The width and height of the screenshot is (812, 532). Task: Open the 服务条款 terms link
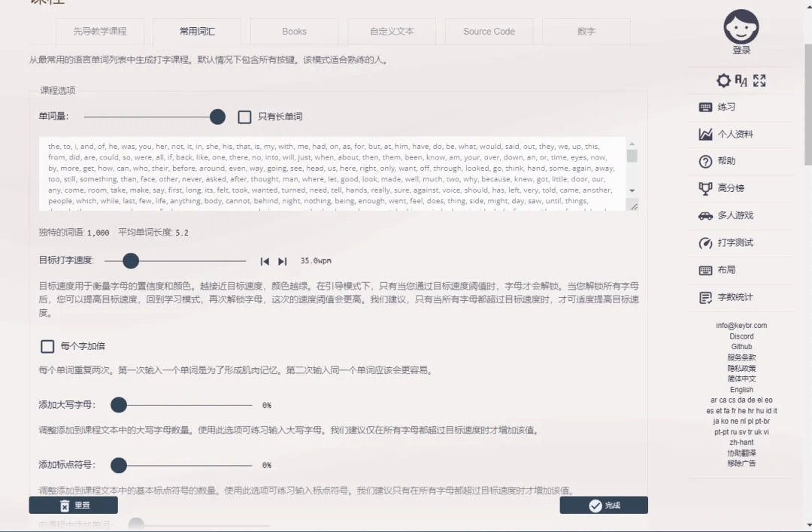[741, 357]
